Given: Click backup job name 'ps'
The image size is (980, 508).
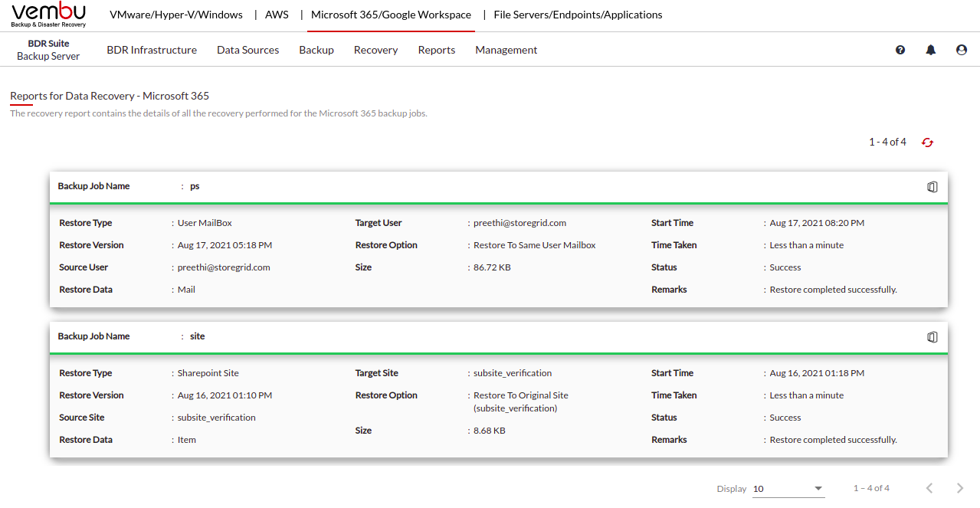Looking at the screenshot, I should 195,186.
